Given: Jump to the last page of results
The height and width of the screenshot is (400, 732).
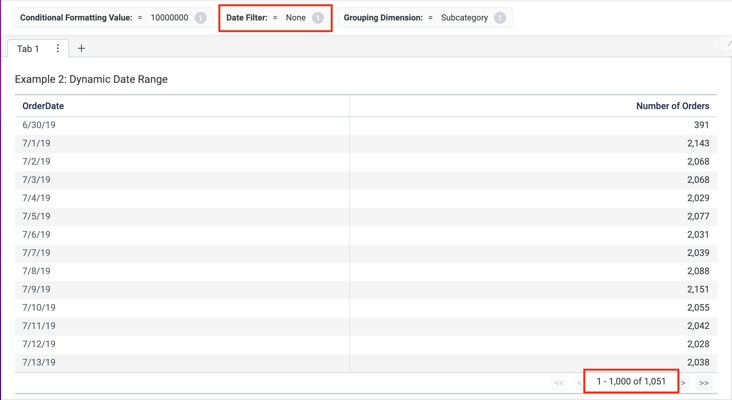Looking at the screenshot, I should pos(704,383).
